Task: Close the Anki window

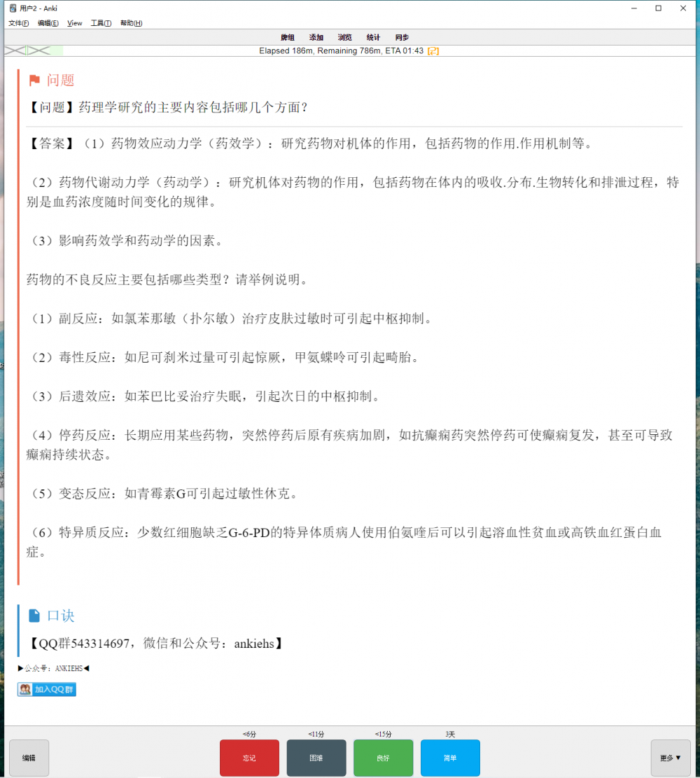Action: (683, 8)
